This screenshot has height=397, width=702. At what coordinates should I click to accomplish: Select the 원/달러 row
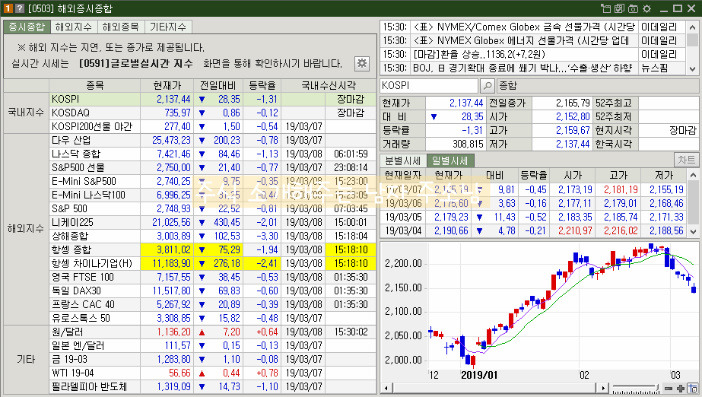click(213, 332)
